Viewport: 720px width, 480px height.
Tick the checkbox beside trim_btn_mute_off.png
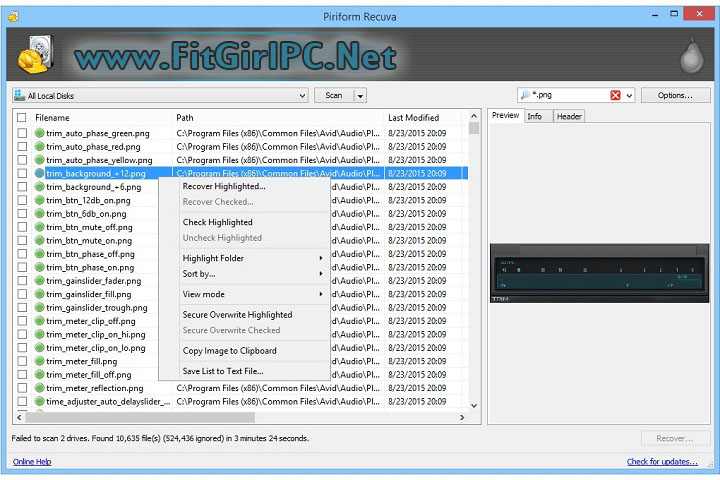pyautogui.click(x=22, y=227)
